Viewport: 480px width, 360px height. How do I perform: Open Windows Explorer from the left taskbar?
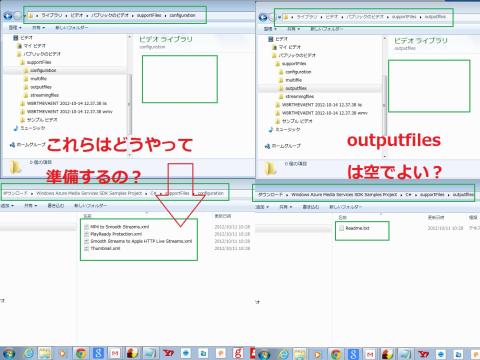tap(44, 353)
